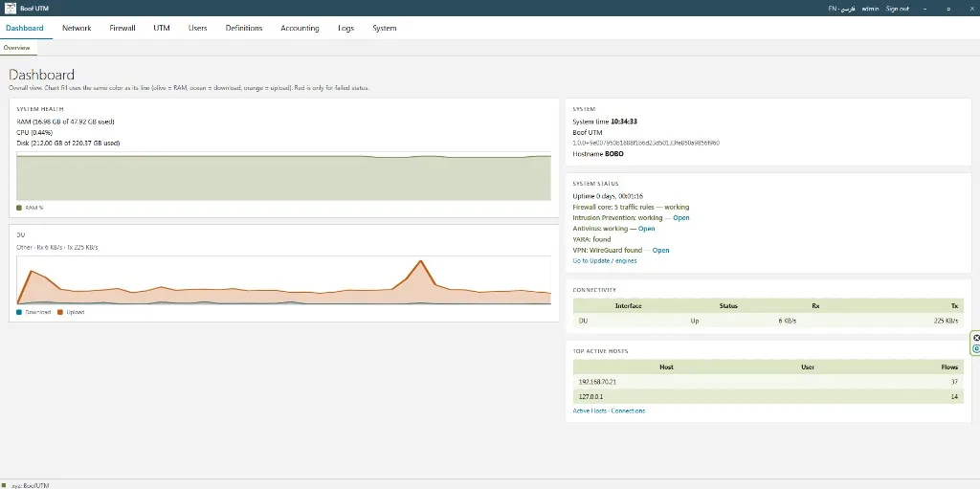The height and width of the screenshot is (489, 980).
Task: Open the Network menu
Action: [77, 28]
